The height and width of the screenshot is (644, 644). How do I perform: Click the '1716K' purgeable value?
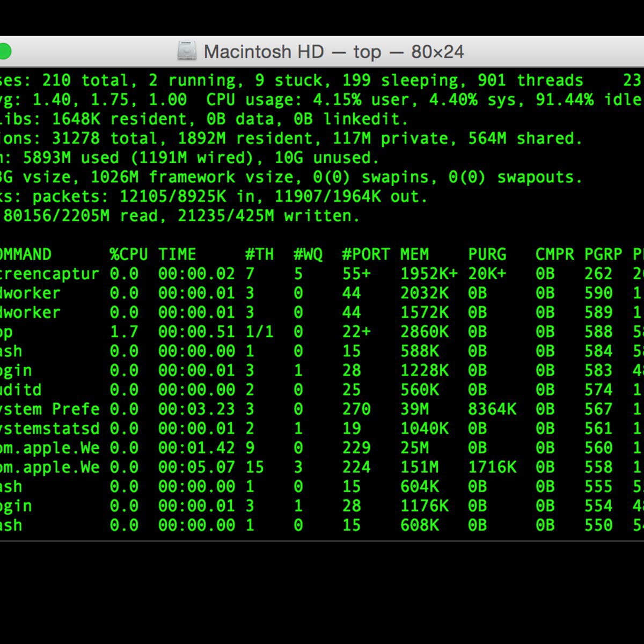tap(492, 467)
